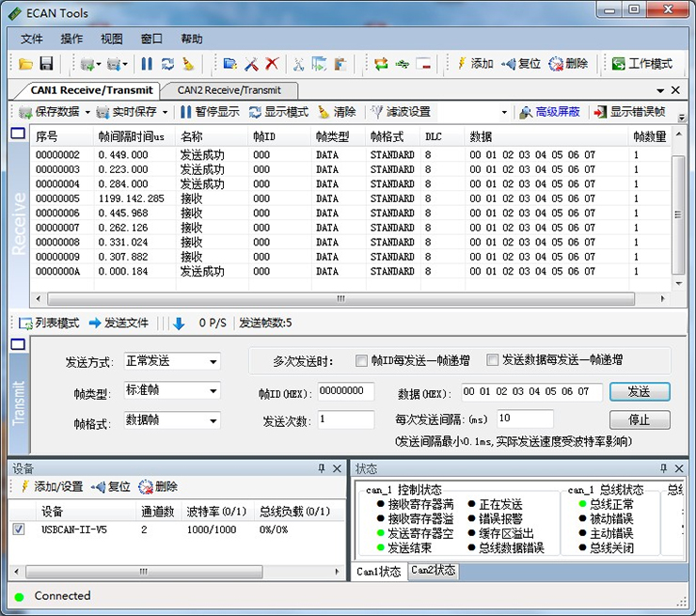The height and width of the screenshot is (616, 696).
Task: Uncheck the USBCAN-II-V5 device checkbox
Action: 19,529
